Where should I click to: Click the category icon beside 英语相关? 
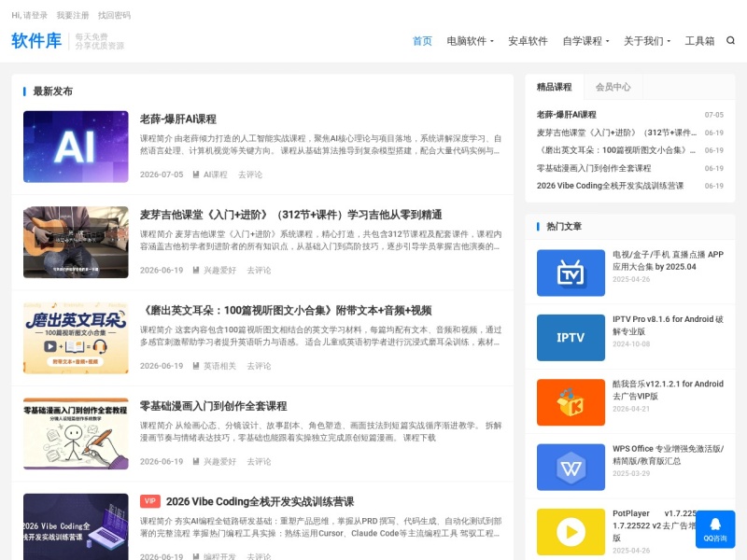point(196,366)
